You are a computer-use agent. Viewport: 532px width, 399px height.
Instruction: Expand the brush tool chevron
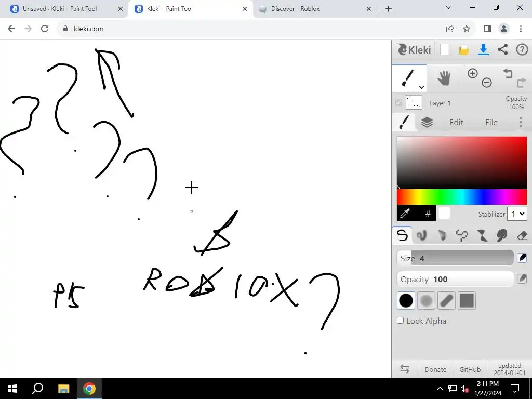point(421,87)
